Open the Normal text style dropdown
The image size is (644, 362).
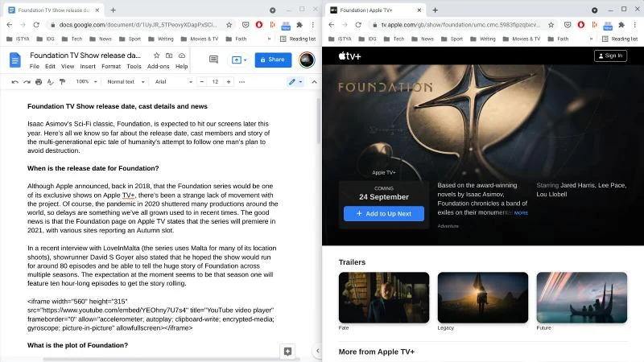pos(126,82)
